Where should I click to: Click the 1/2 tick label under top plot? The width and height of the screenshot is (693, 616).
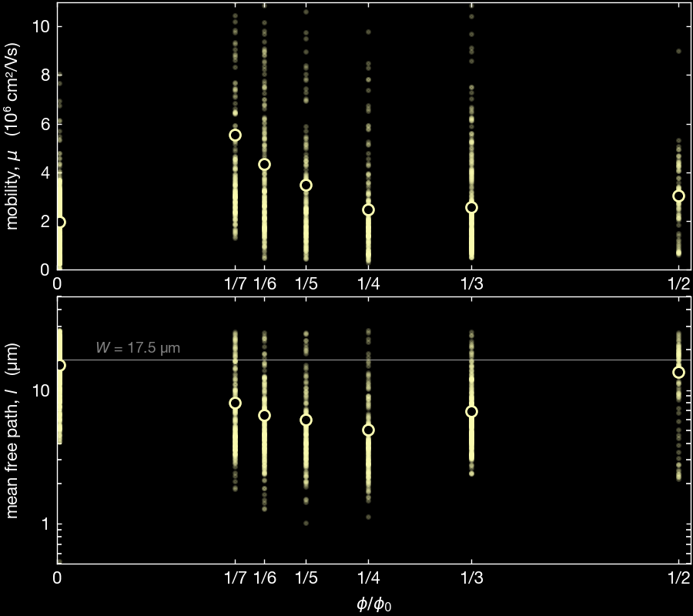[678, 283]
